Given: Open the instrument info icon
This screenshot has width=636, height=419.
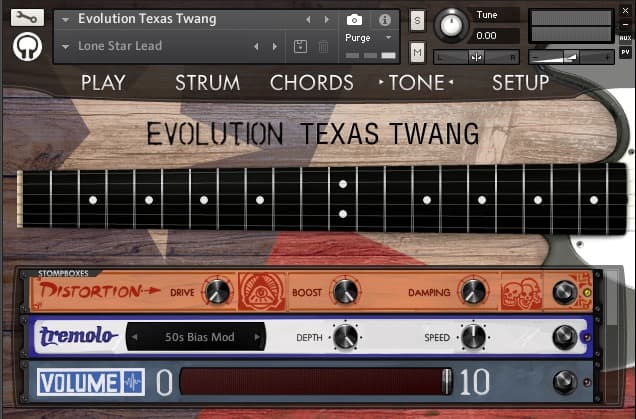Looking at the screenshot, I should point(384,19).
